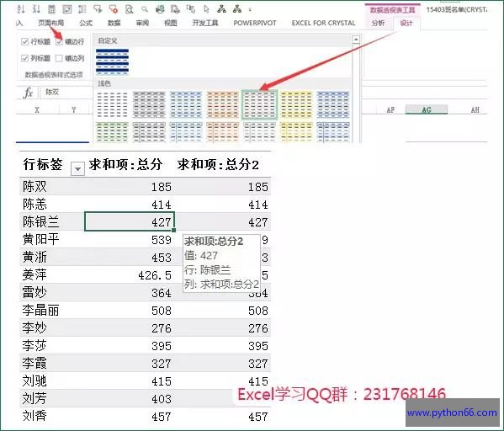The image size is (504, 431).
Task: Open the 分析 analyze tab
Action: 378,23
